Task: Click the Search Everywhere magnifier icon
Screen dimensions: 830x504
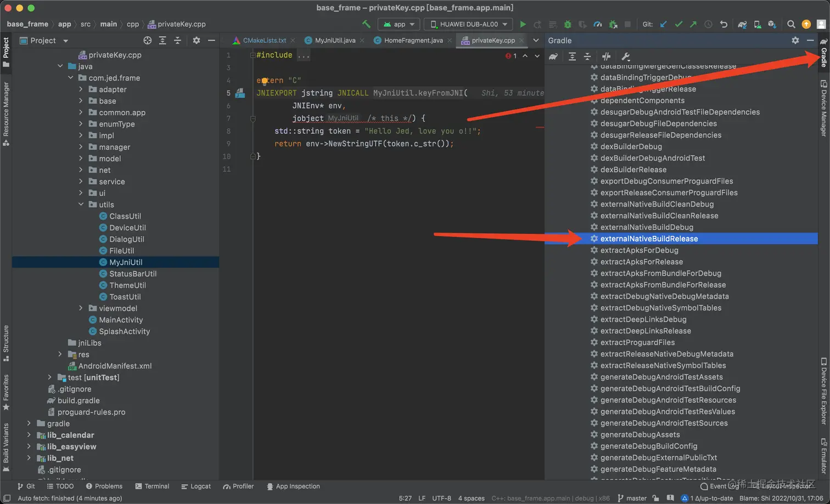Action: click(791, 24)
